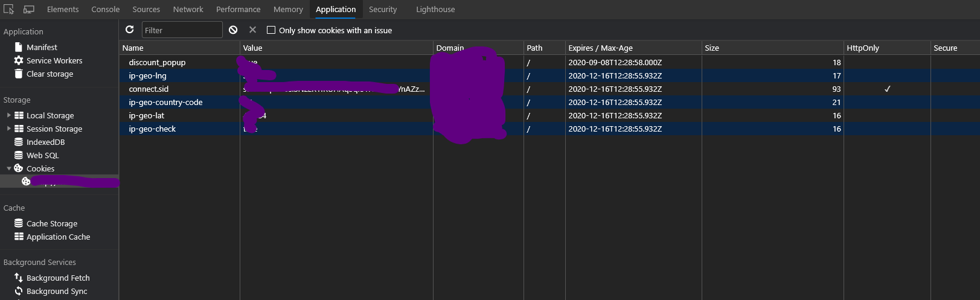Viewport: 980px width, 300px height.
Task: Switch to the Console tab
Action: tap(105, 9)
